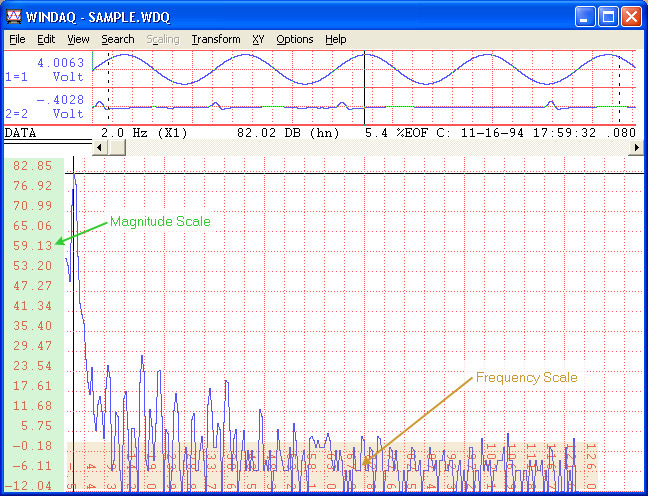Screen dimensions: 648x496
Task: Open the File menu
Action: point(17,39)
